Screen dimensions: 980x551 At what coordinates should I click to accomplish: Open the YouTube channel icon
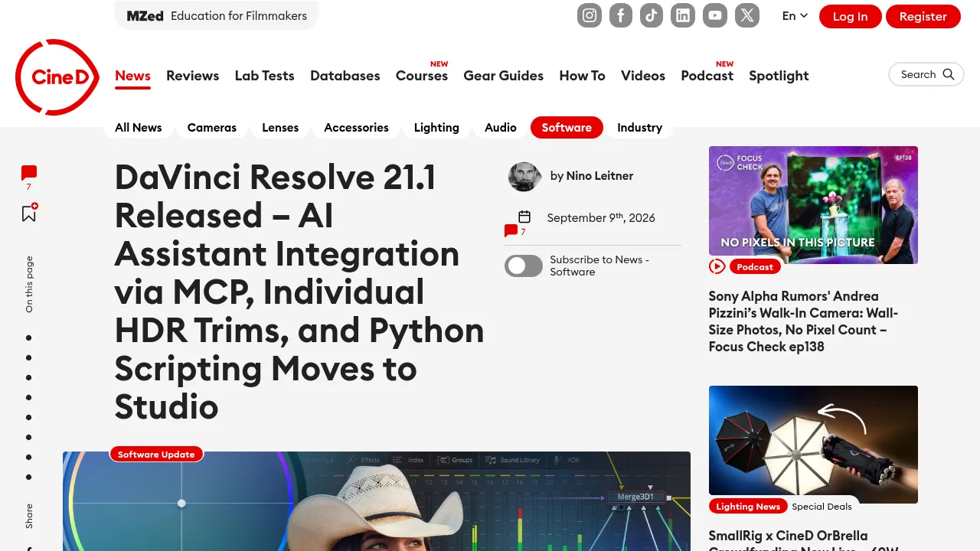715,15
